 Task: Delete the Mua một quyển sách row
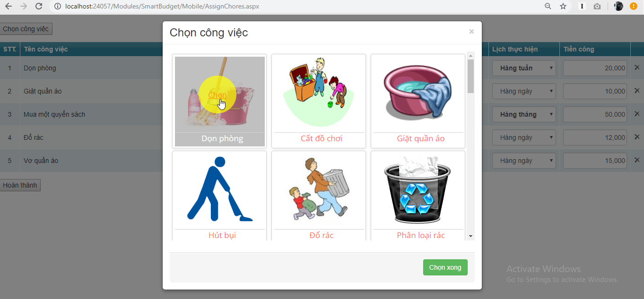point(636,114)
